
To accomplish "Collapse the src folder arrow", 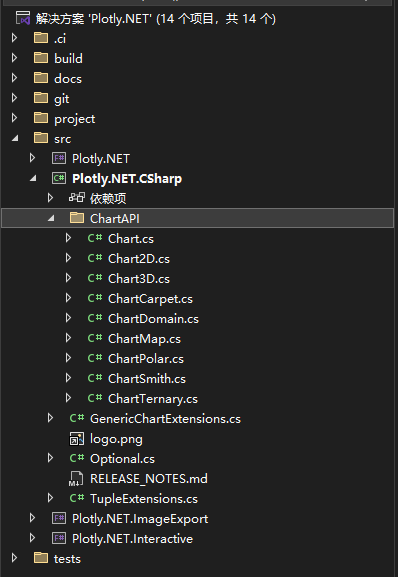I will (x=15, y=138).
